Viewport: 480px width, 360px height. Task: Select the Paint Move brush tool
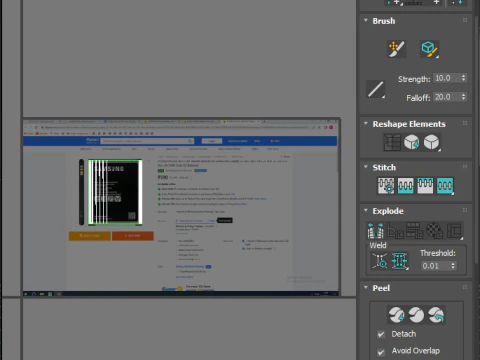(396, 49)
